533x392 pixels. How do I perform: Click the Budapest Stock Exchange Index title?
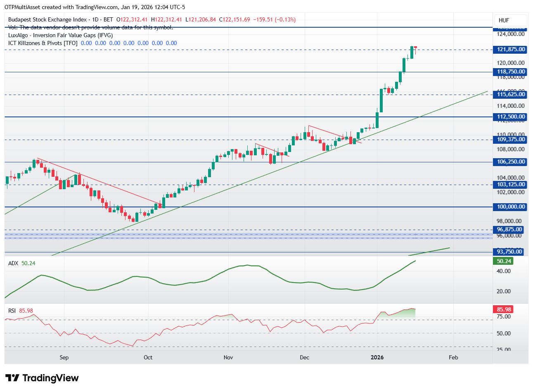pyautogui.click(x=47, y=19)
